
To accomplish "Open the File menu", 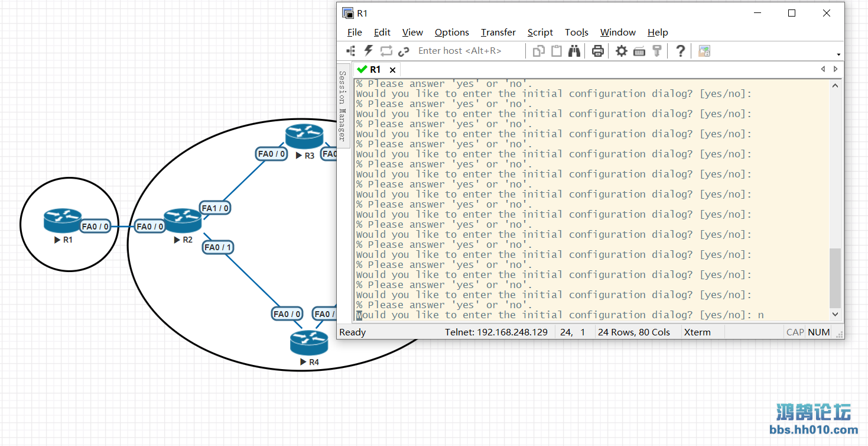I will [355, 33].
